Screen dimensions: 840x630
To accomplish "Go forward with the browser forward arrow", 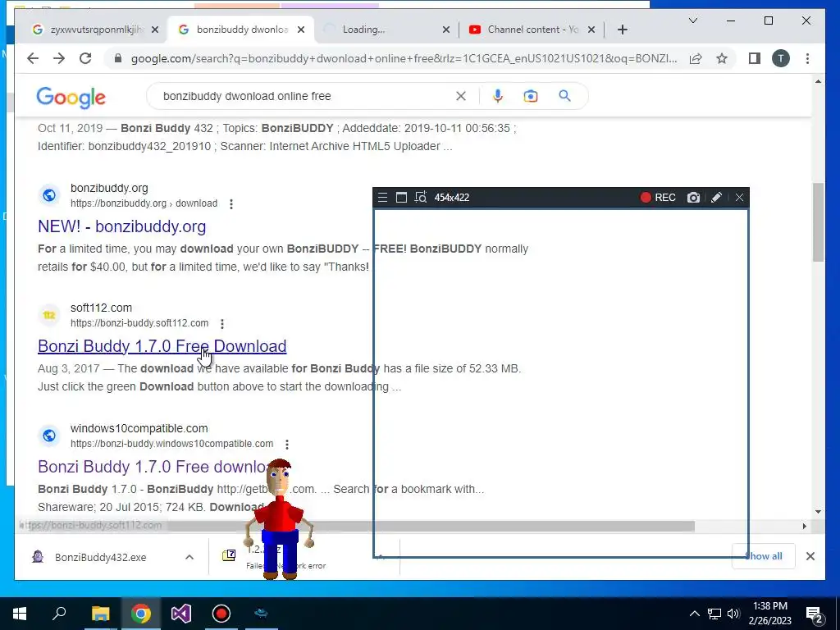I will 59,58.
